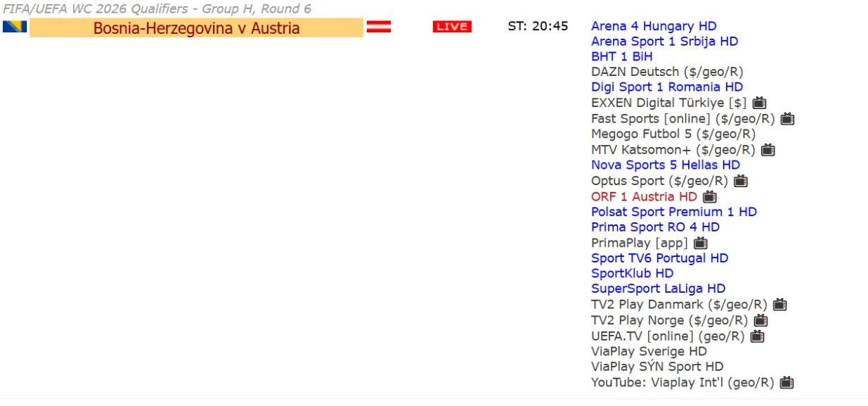The width and height of the screenshot is (868, 406).
Task: Click the TV icon next to YouTube: Viaplay Int'l
Action: (x=786, y=382)
